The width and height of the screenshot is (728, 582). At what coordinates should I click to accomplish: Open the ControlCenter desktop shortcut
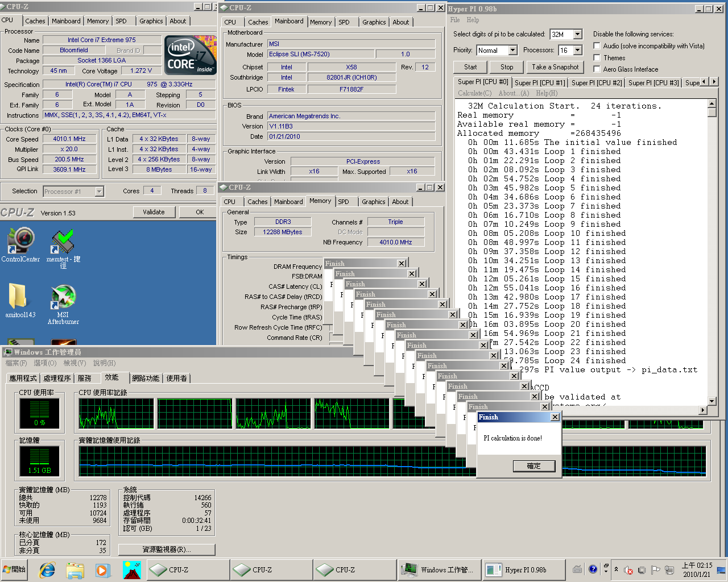point(21,244)
